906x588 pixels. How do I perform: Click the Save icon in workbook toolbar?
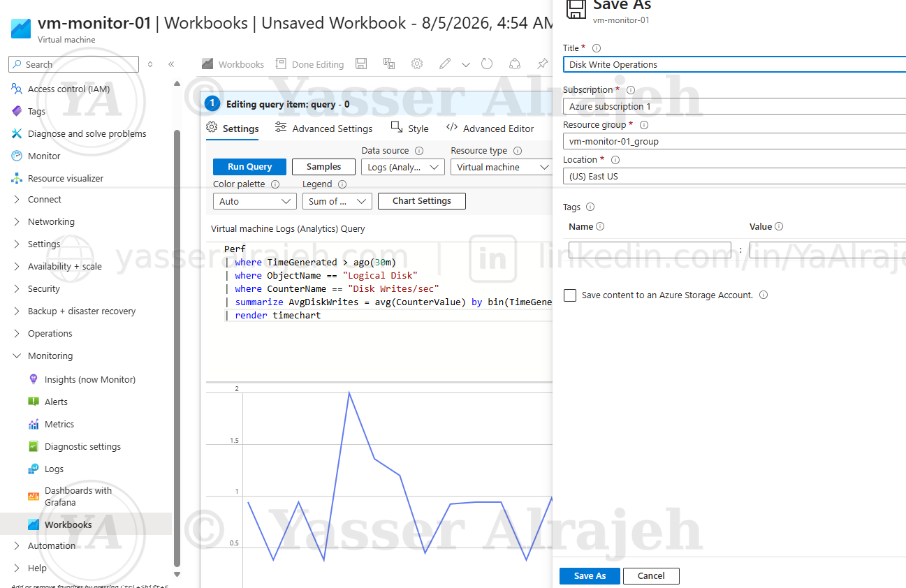coord(361,64)
